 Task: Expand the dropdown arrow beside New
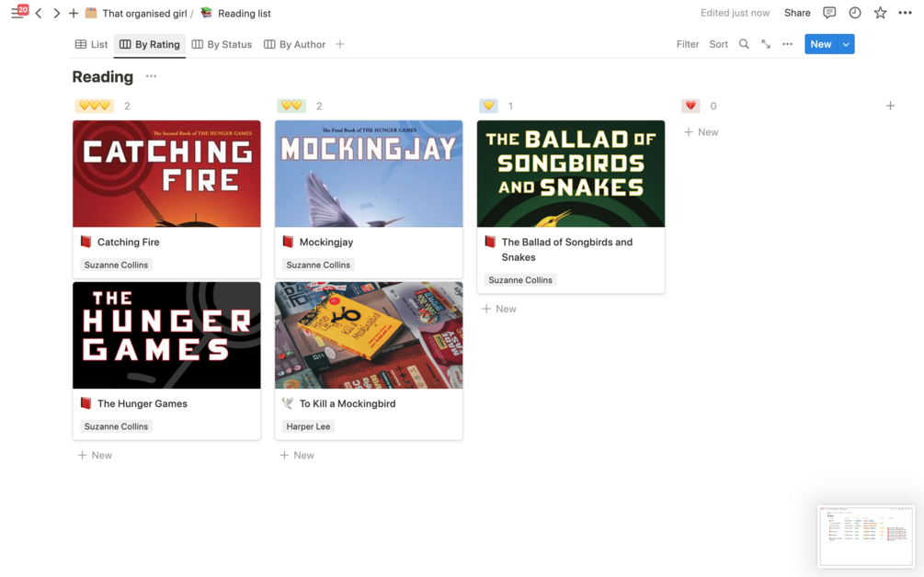pyautogui.click(x=846, y=44)
